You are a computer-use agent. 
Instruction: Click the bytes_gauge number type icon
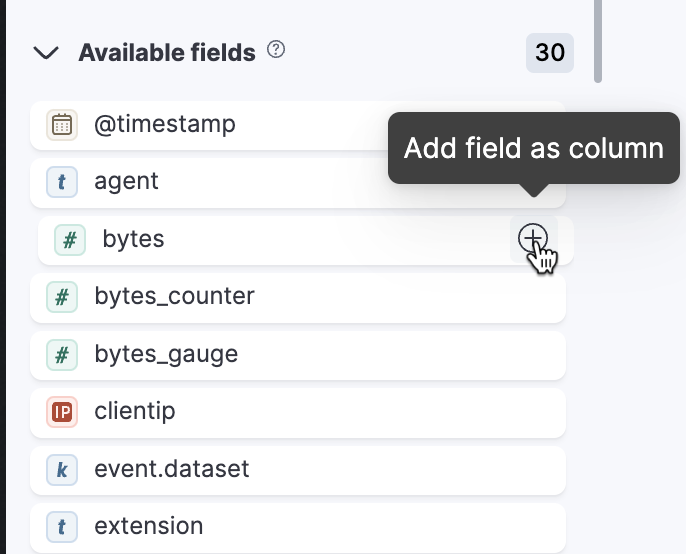(62, 354)
